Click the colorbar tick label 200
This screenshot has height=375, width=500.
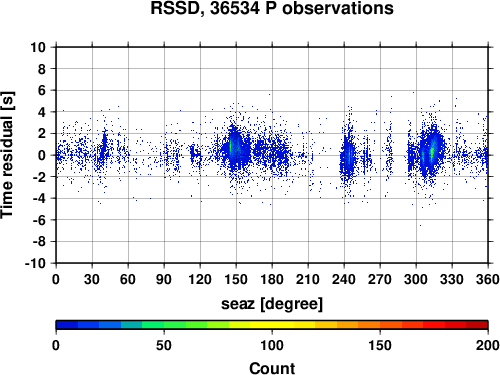pyautogui.click(x=488, y=345)
